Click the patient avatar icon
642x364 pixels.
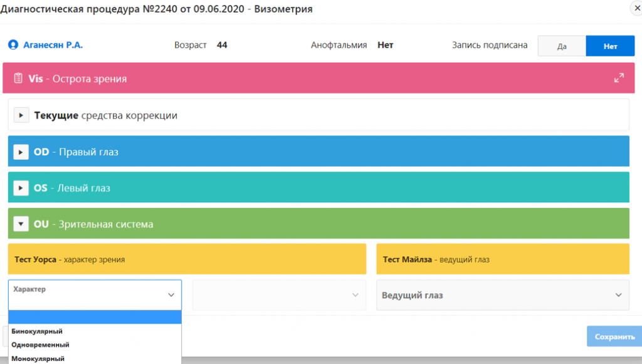click(x=13, y=45)
